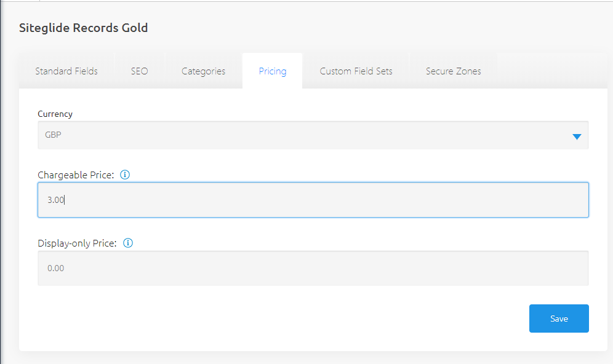Image resolution: width=613 pixels, height=364 pixels.
Task: Expand the Currency dropdown arrow
Action: [x=577, y=136]
